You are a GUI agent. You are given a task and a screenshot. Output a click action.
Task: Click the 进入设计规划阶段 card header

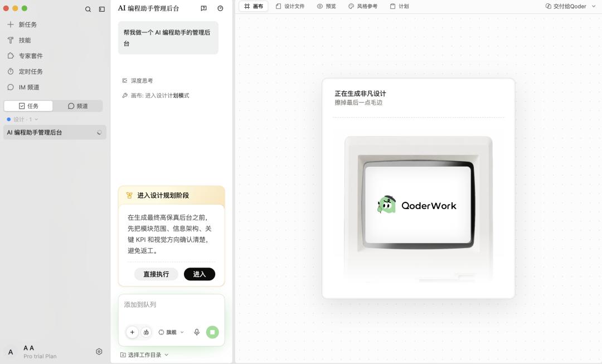[x=171, y=196]
